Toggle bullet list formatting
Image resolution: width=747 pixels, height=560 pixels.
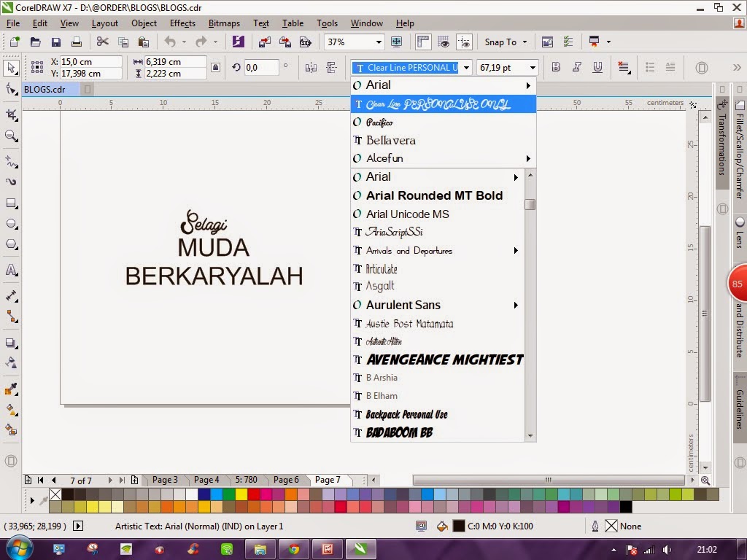coord(650,68)
